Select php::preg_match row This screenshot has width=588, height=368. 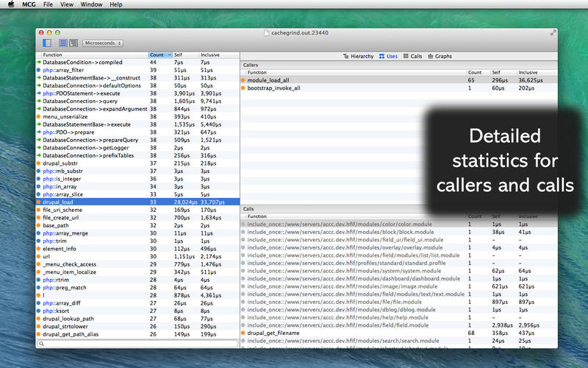tap(137, 288)
